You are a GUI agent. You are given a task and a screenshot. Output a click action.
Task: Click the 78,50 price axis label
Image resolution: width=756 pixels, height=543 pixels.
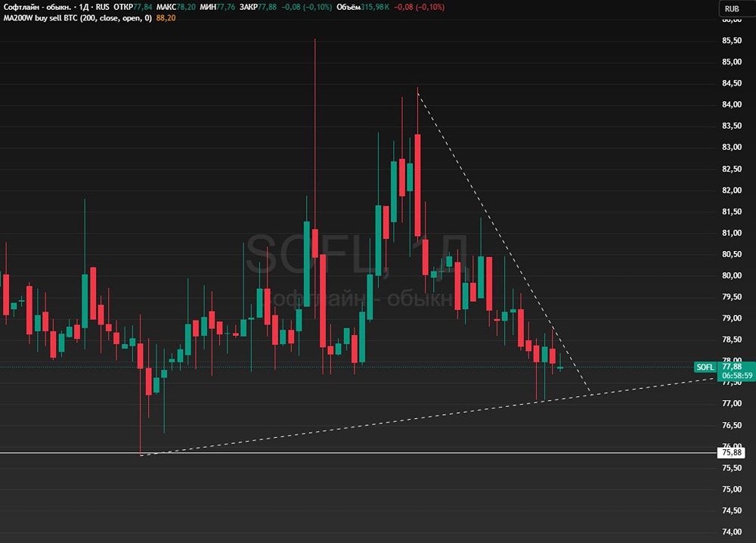coord(732,340)
